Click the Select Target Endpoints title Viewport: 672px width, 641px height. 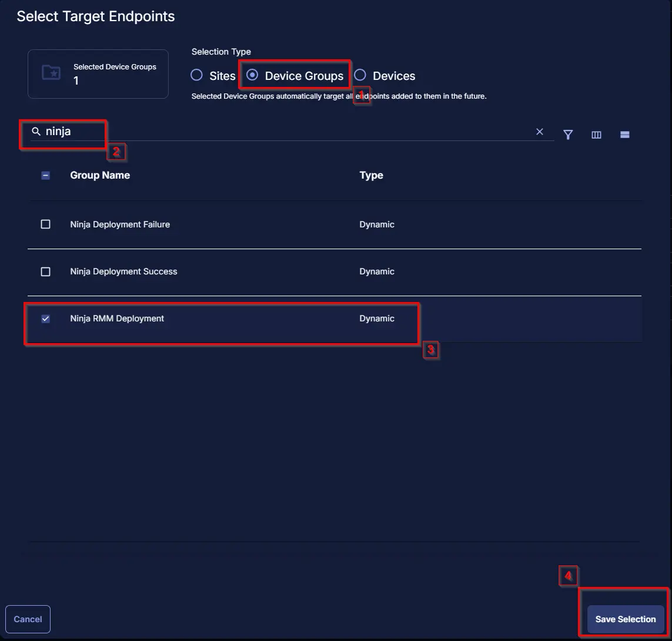[96, 16]
